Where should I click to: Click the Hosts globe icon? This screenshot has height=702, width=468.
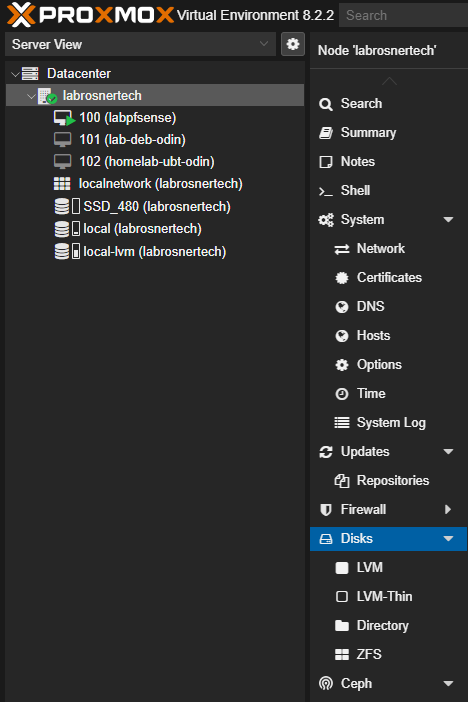click(x=342, y=336)
